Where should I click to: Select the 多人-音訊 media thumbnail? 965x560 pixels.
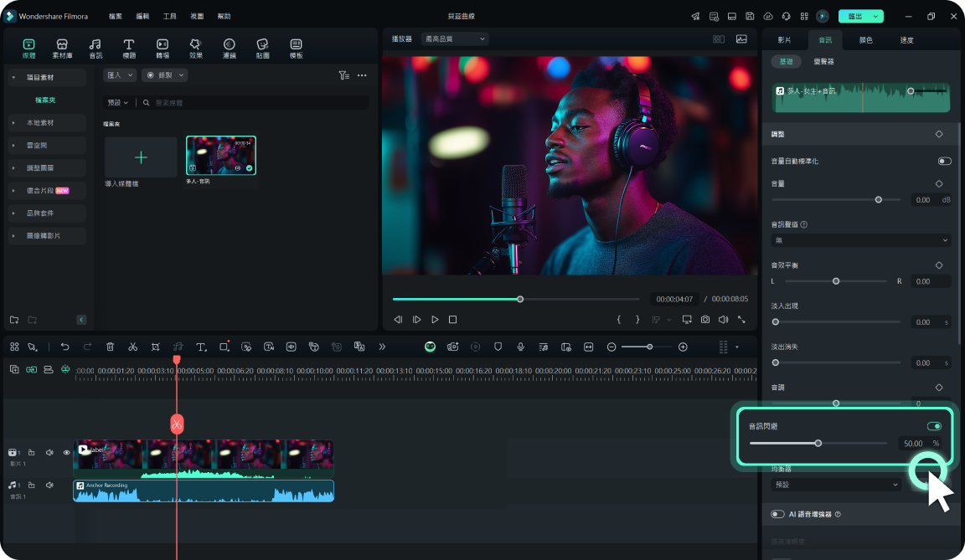(221, 156)
